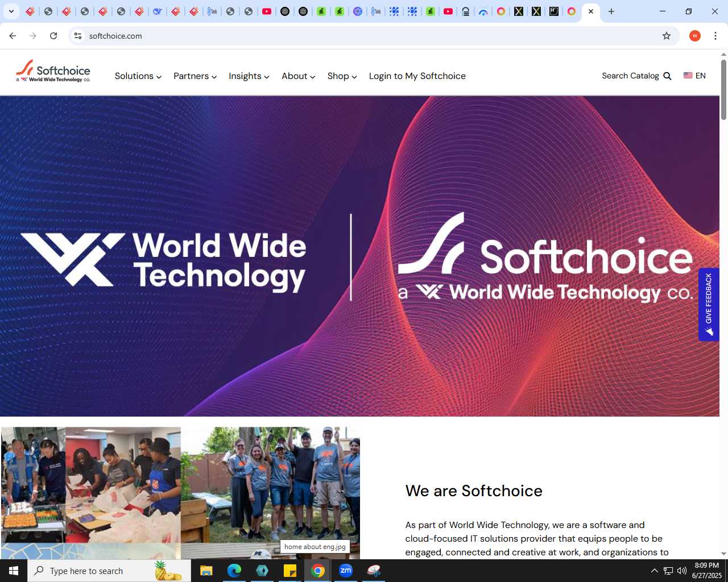
Task: Switch to the blue whale icon tab
Action: pyautogui.click(x=158, y=11)
